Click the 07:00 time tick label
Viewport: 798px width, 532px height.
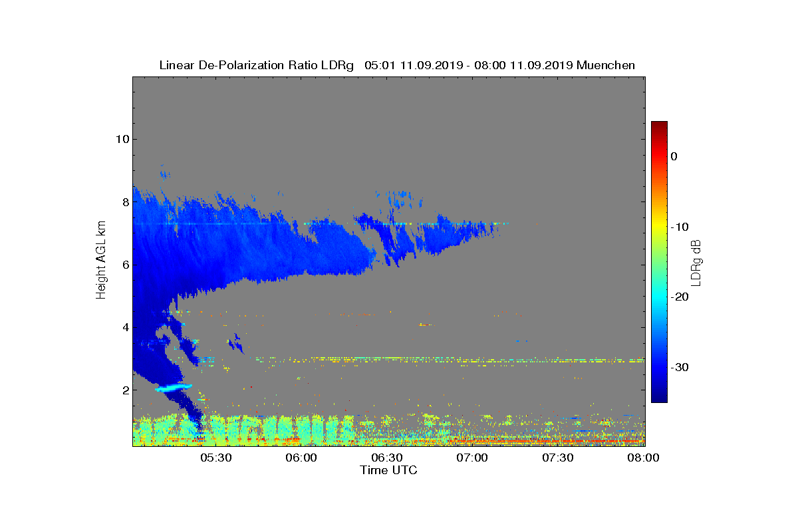pyautogui.click(x=473, y=458)
